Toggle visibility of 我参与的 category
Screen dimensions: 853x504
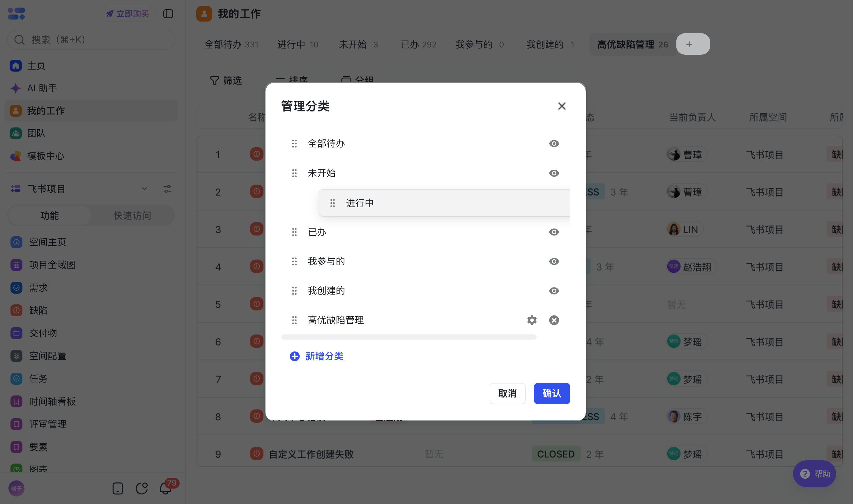click(x=554, y=261)
